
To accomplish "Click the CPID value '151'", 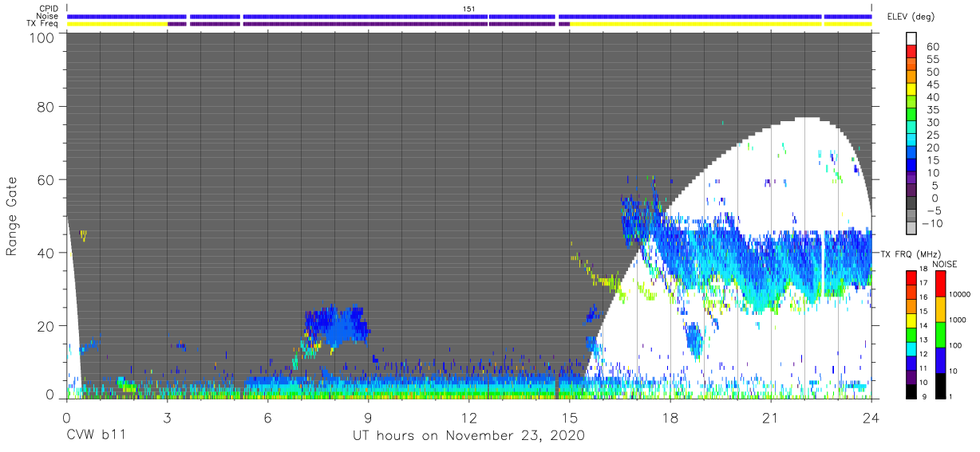I will coord(469,8).
